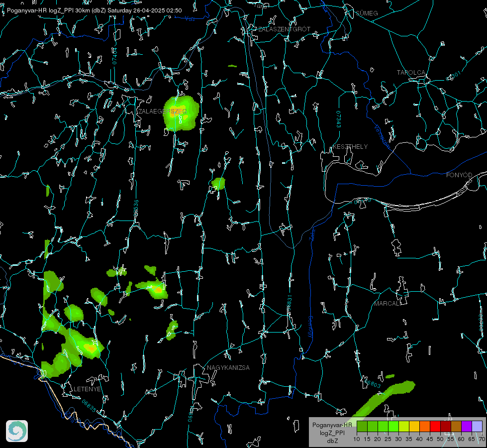Click the ZALAEGERSZEG city label
487x448 pixels.
pos(163,112)
